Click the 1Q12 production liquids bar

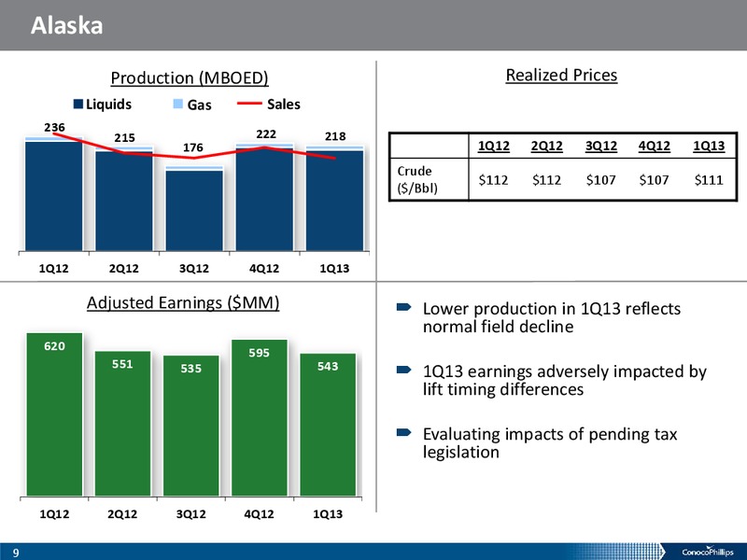click(x=54, y=196)
